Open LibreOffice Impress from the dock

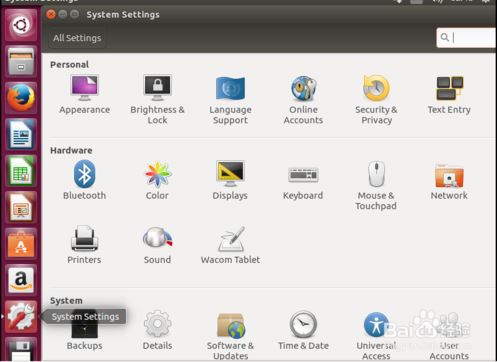(21, 208)
